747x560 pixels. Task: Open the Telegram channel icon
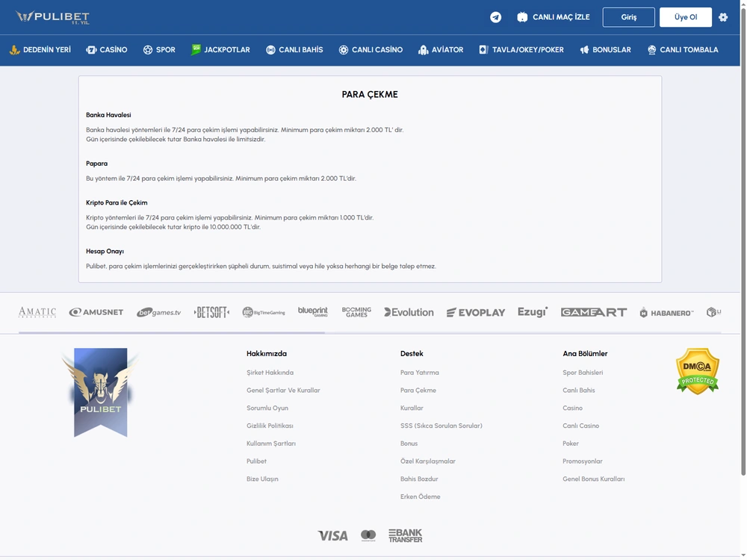tap(495, 17)
